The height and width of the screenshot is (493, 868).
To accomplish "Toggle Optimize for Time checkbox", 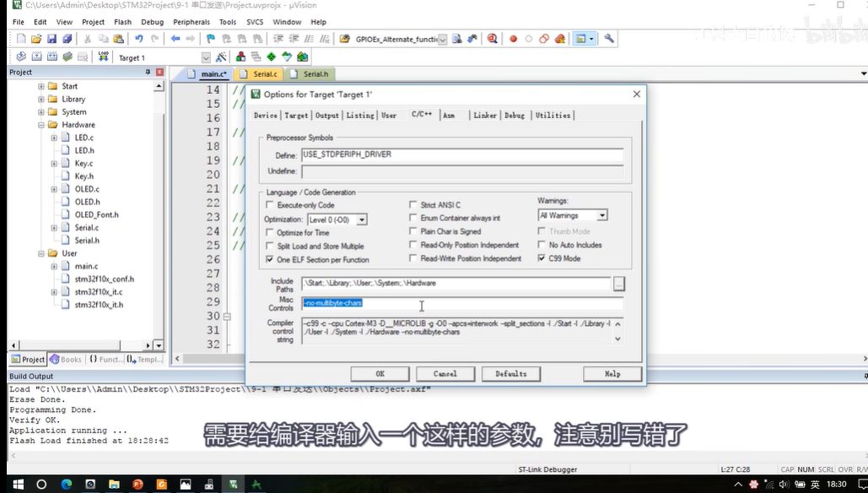I will tap(270, 232).
